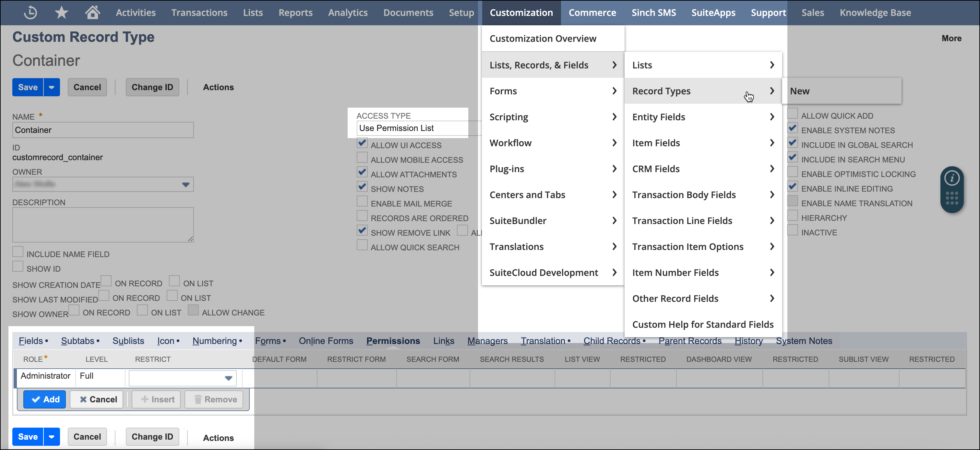Expand the Scripting submenu
Screen dimensions: 980x450
[552, 117]
